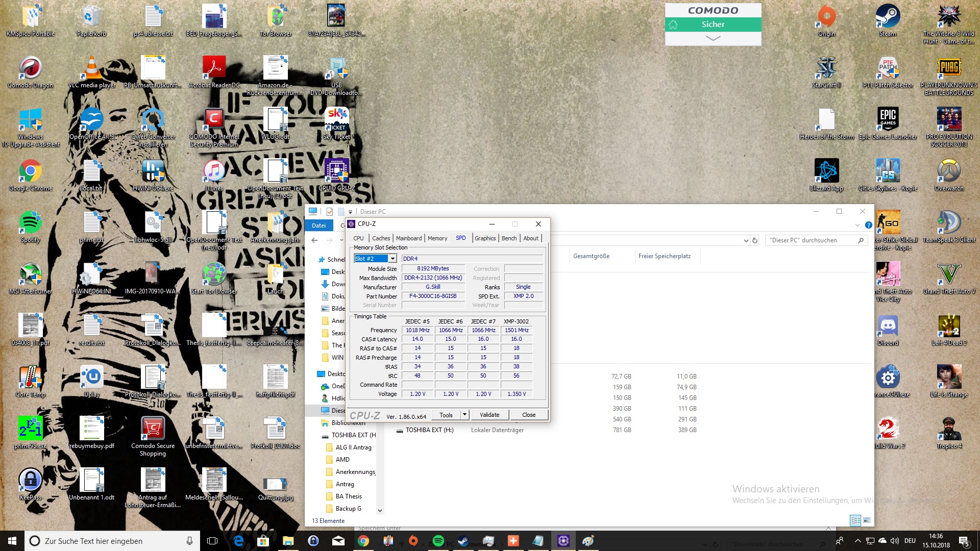Switch to the Graphics tab in CPU-Z
The image size is (980, 551).
point(485,238)
